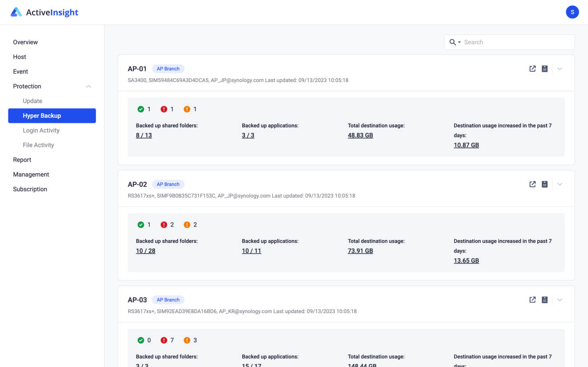This screenshot has width=588, height=367.
Task: Expand the AP-01 details chevron
Action: 560,69
